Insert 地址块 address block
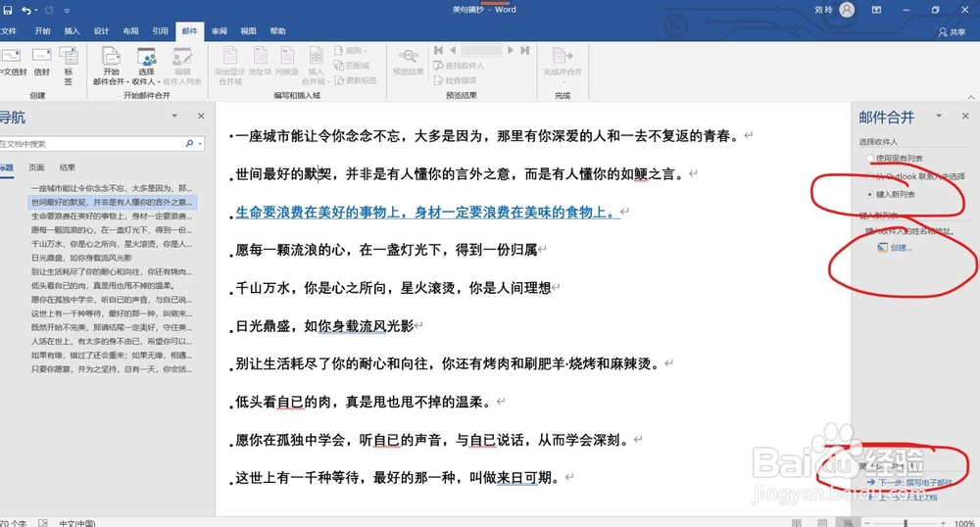The image size is (980, 527). tap(260, 61)
